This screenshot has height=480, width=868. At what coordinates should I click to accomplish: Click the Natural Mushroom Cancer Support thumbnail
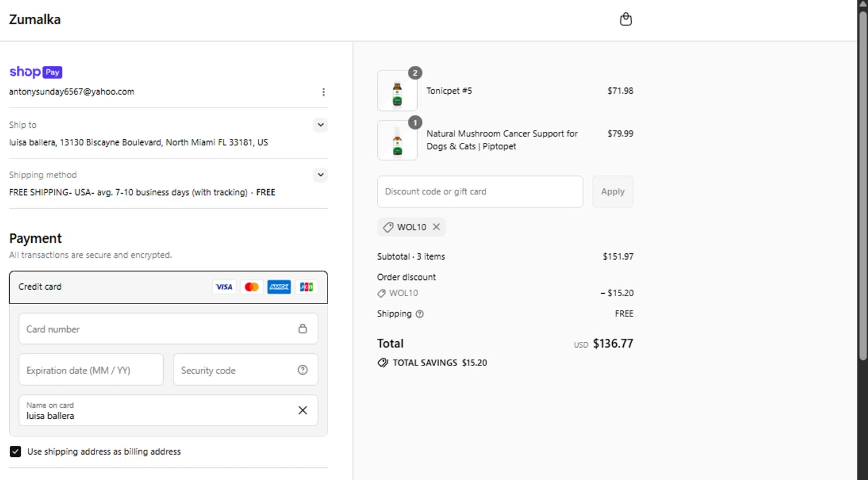[398, 141]
